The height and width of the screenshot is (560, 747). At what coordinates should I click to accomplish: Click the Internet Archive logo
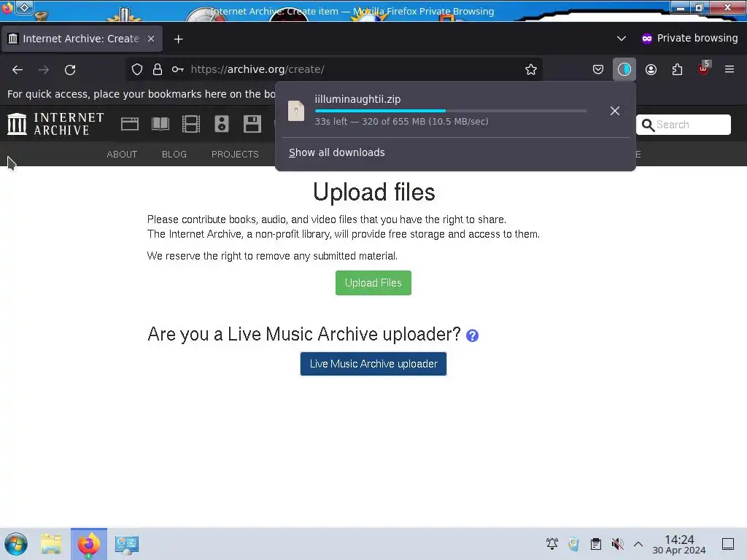[55, 124]
